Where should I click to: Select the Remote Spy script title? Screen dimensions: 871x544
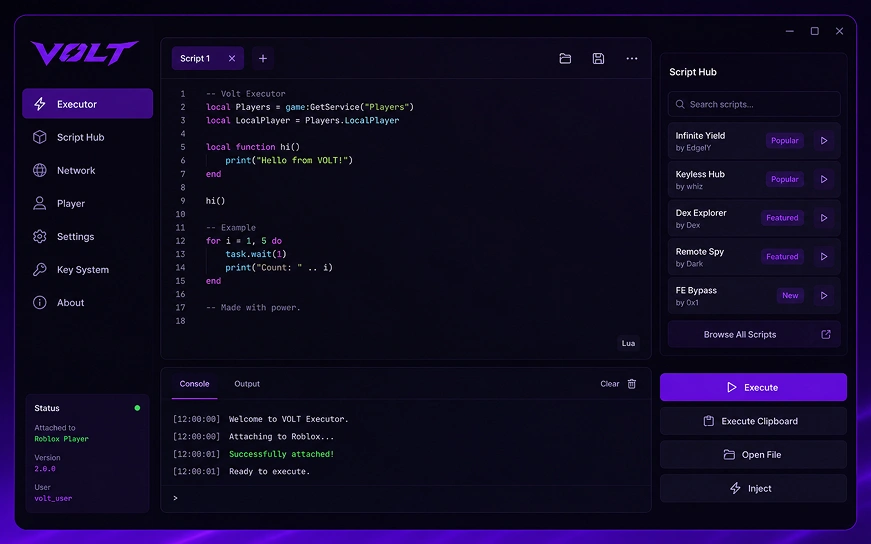tap(699, 252)
